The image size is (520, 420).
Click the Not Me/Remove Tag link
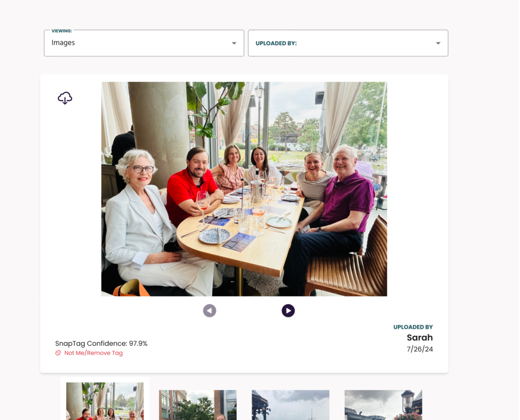click(x=93, y=353)
